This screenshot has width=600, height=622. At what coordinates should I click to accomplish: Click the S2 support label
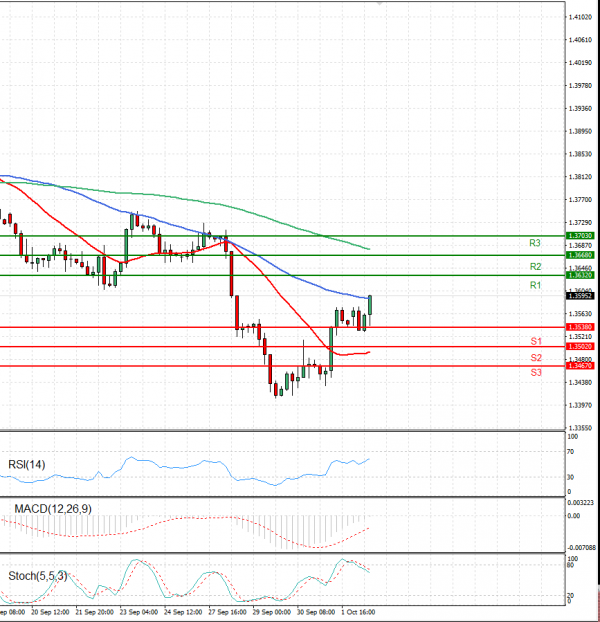(x=536, y=358)
